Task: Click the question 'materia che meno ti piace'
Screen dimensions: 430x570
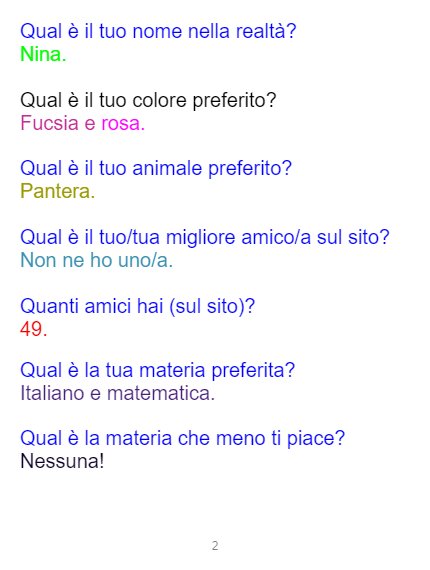Action: point(182,438)
